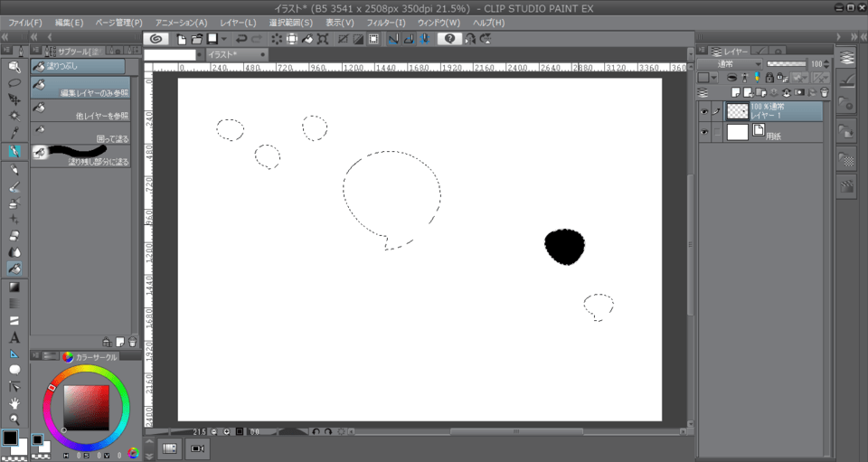Viewport: 868px width, 462px height.
Task: Open Layer panel menu icon
Action: tap(702, 51)
